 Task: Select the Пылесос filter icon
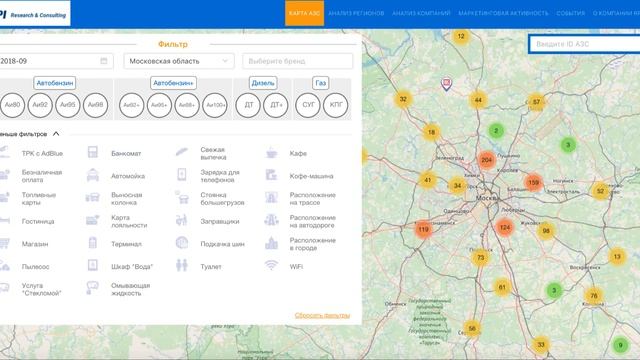(4, 266)
